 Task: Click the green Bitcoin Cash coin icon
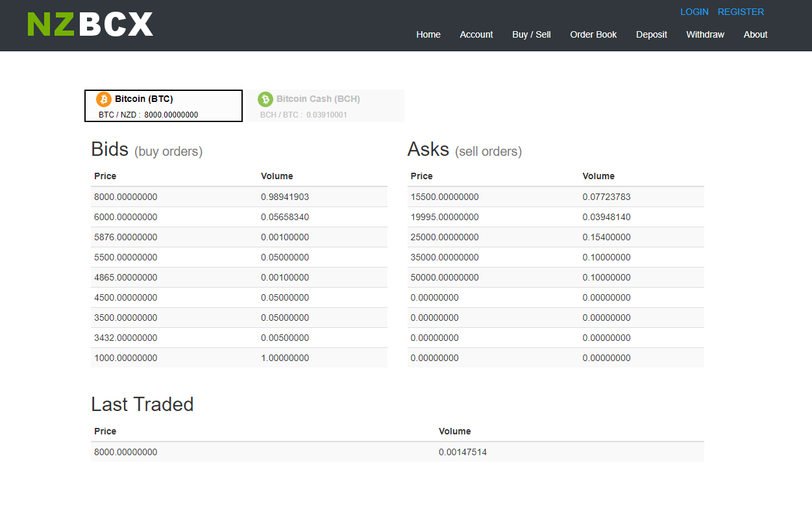point(265,99)
